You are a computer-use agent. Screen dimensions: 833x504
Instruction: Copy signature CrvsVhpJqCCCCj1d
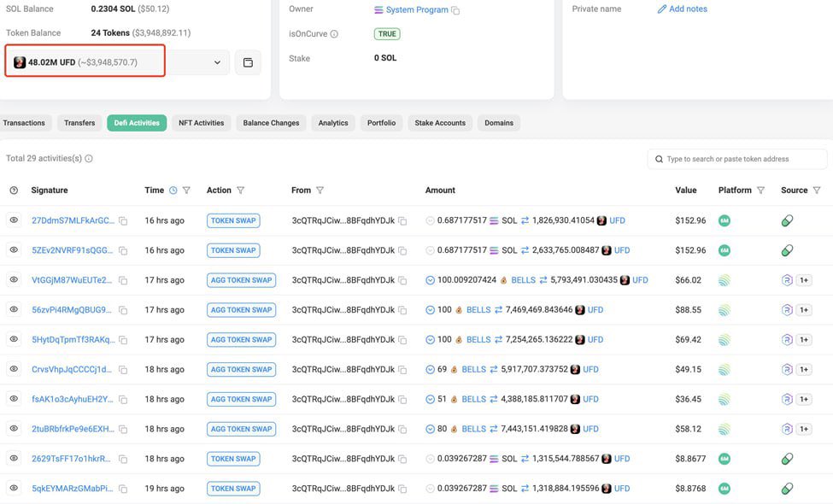click(x=123, y=370)
